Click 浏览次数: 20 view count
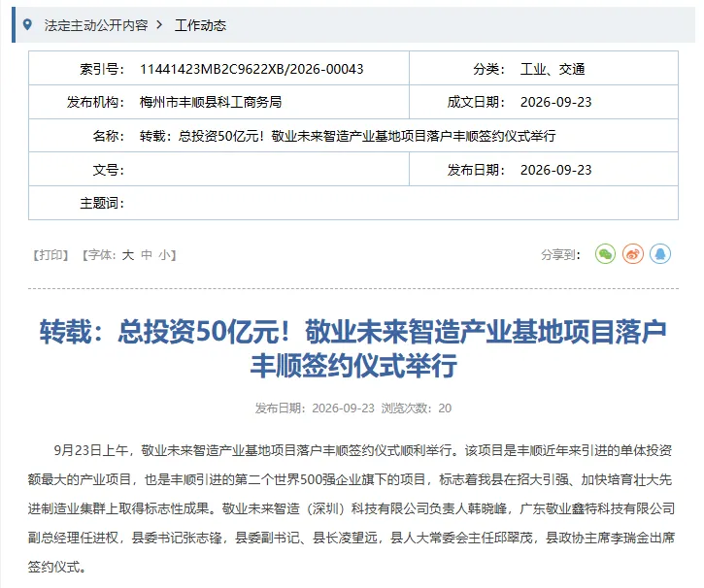Viewport: 704px width, 588px height. [x=417, y=408]
